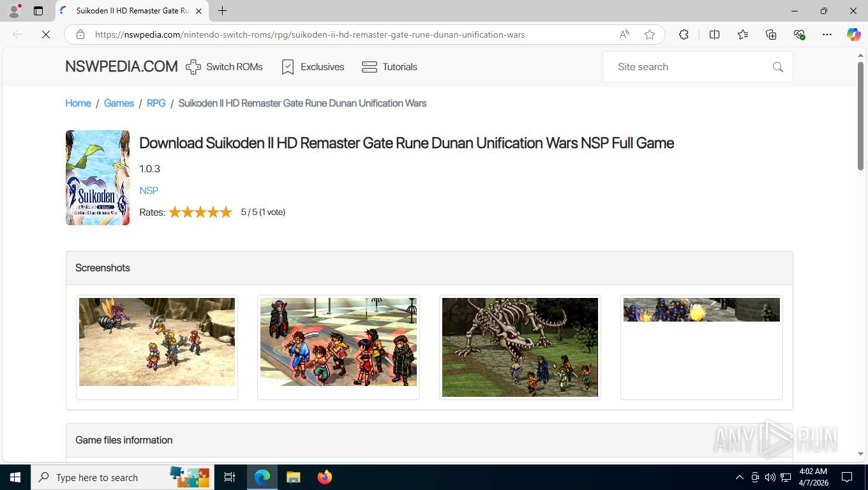Image resolution: width=868 pixels, height=490 pixels.
Task: Open File Explorer from taskbar
Action: point(293,477)
